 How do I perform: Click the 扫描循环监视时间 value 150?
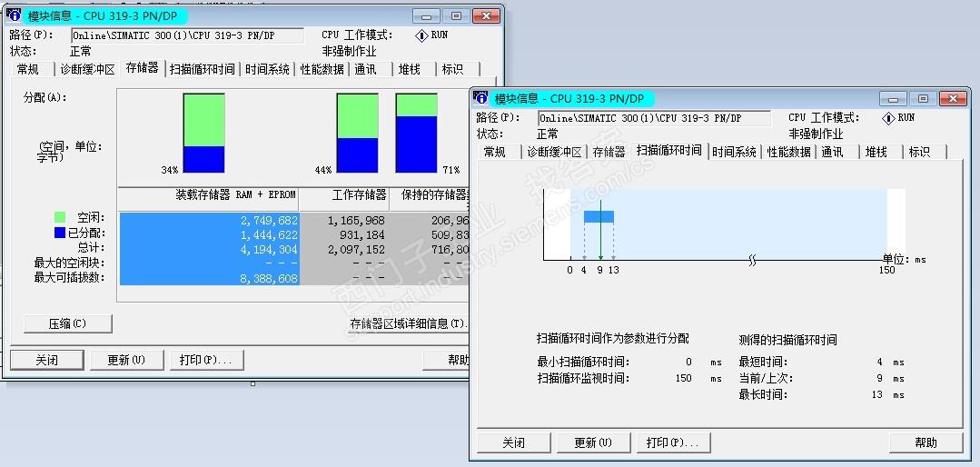click(x=684, y=378)
